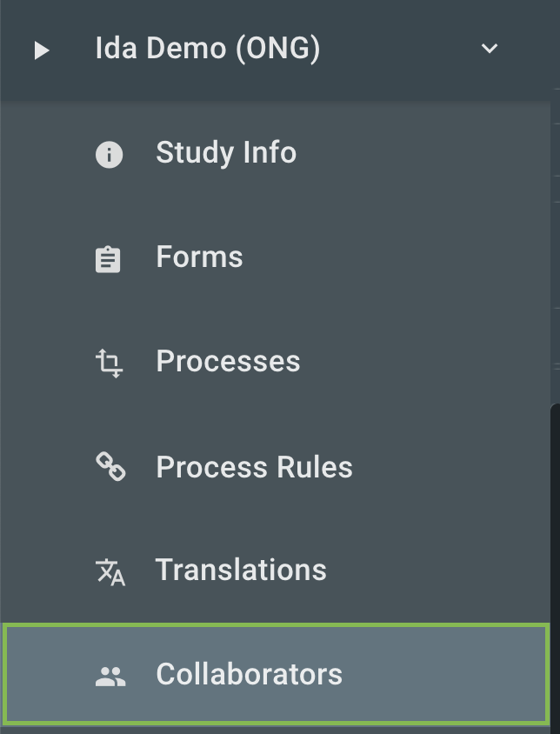Open the Process Rules page
Viewport: 560px width, 734px height.
pyautogui.click(x=254, y=467)
